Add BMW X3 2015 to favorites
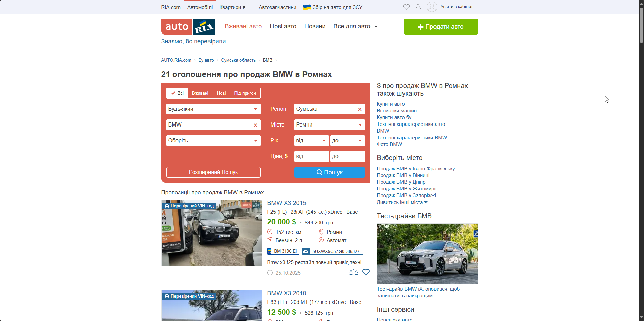The image size is (644, 321). click(366, 272)
